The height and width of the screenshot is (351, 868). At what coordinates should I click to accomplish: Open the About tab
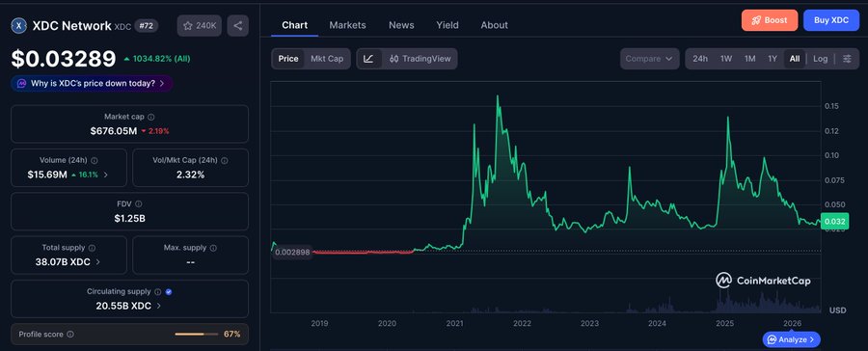pyautogui.click(x=495, y=25)
